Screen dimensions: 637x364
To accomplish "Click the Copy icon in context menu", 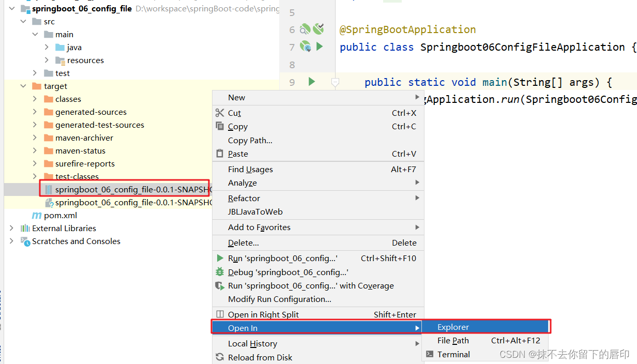I will point(220,126).
